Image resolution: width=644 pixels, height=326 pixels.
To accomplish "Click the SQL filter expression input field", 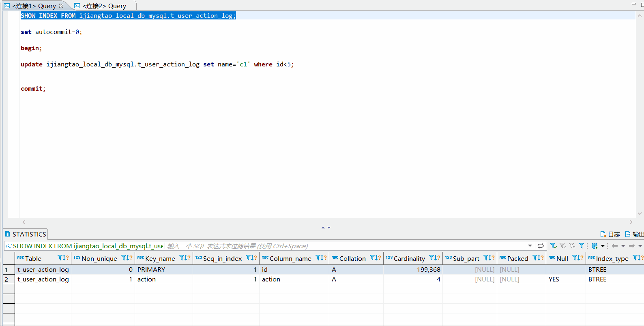I will [345, 246].
